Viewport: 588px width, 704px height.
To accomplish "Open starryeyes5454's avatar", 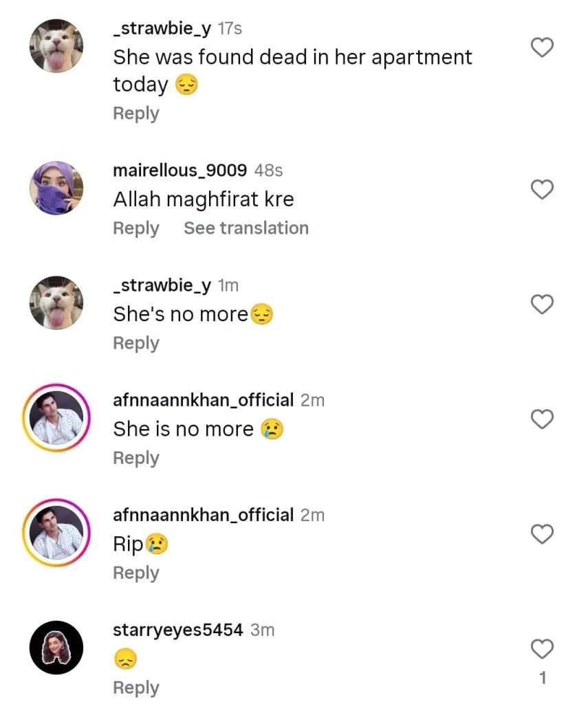I will click(56, 648).
